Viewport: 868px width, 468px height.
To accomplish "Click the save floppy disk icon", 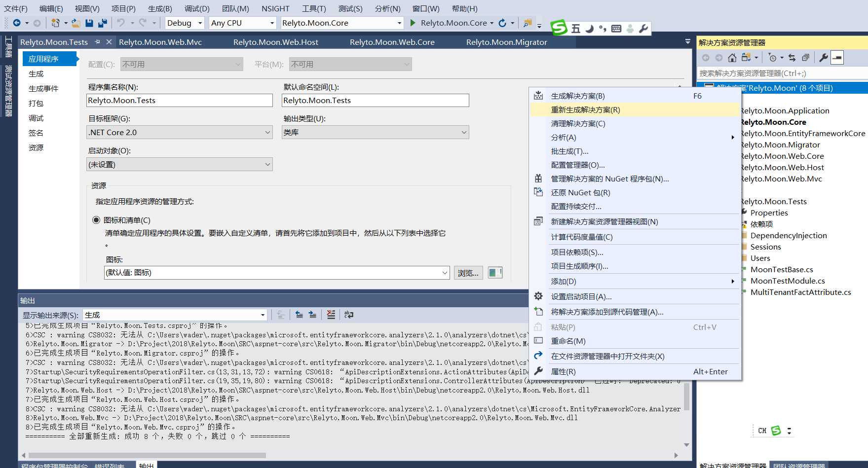I will [89, 23].
